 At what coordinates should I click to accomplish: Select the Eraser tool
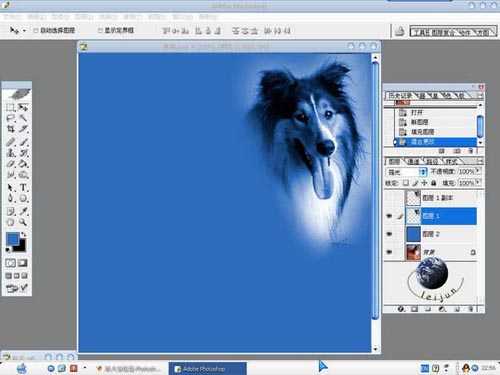coord(11,164)
